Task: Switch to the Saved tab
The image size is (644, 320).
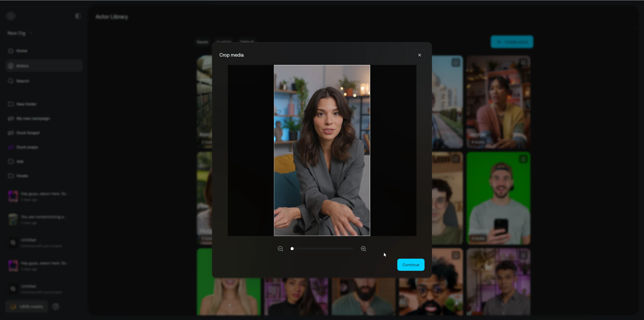Action: pyautogui.click(x=203, y=42)
